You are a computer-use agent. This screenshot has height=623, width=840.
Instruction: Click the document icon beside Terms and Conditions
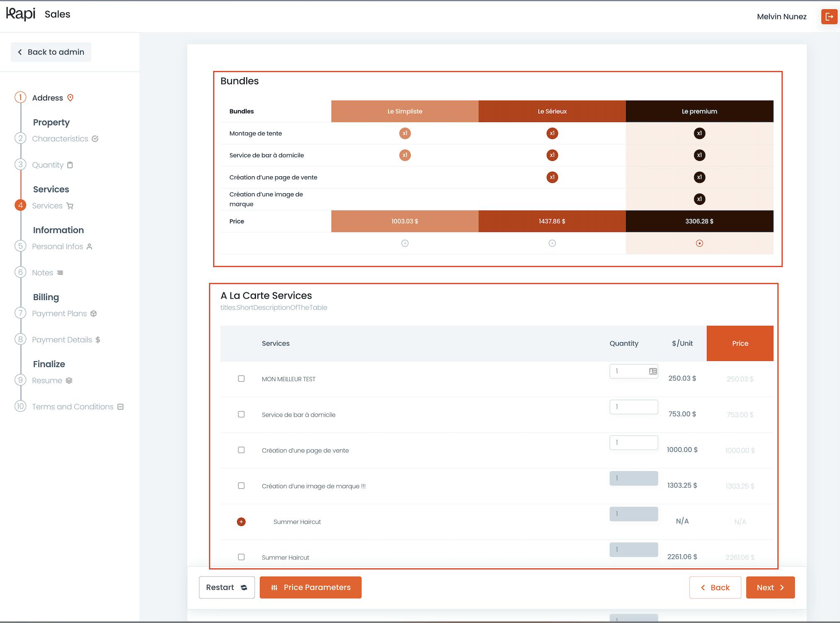(x=121, y=407)
